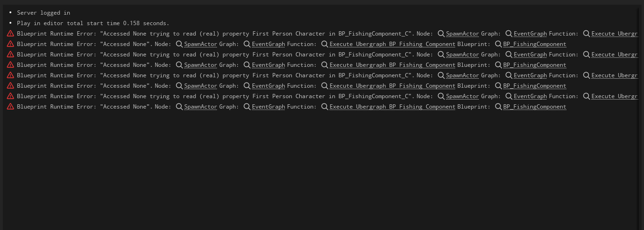Click magnifier beside BP_FishingComponent in second error

(498, 44)
